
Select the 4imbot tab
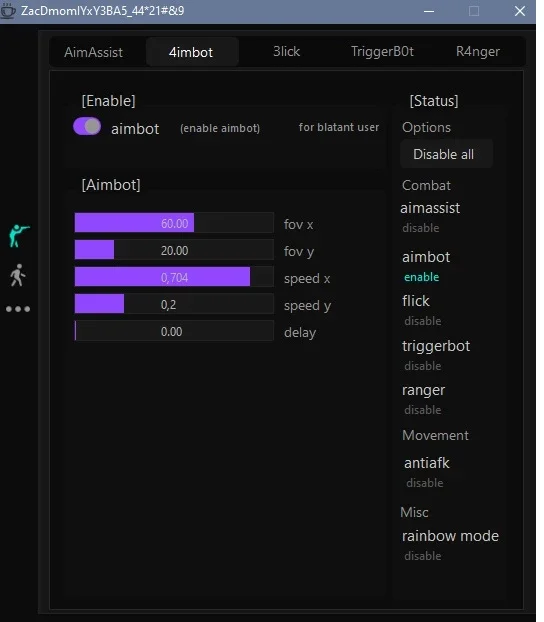click(191, 52)
